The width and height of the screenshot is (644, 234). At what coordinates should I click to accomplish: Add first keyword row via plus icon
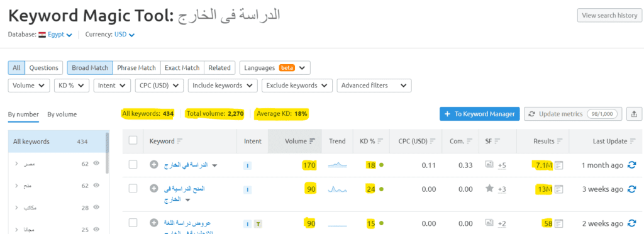coord(153,165)
